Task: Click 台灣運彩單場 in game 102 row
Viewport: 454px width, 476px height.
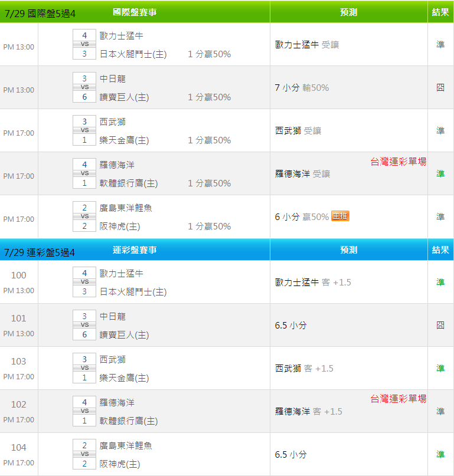Action: coord(399,399)
